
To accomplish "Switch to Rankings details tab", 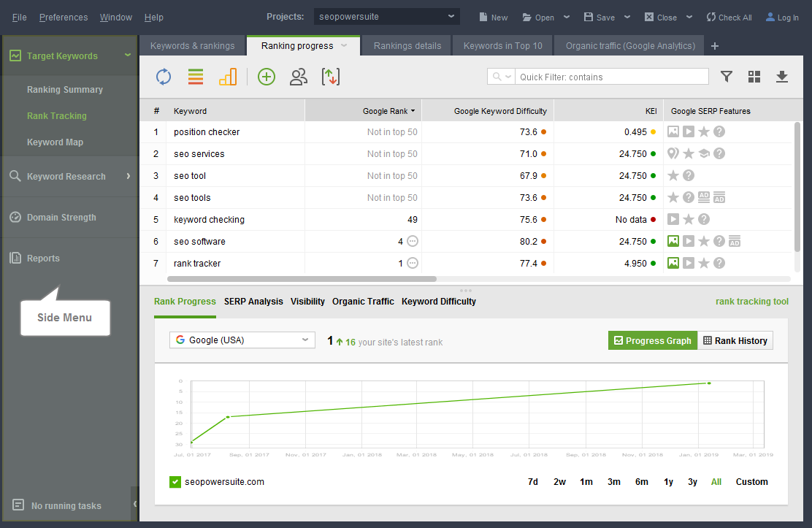I will pyautogui.click(x=407, y=45).
